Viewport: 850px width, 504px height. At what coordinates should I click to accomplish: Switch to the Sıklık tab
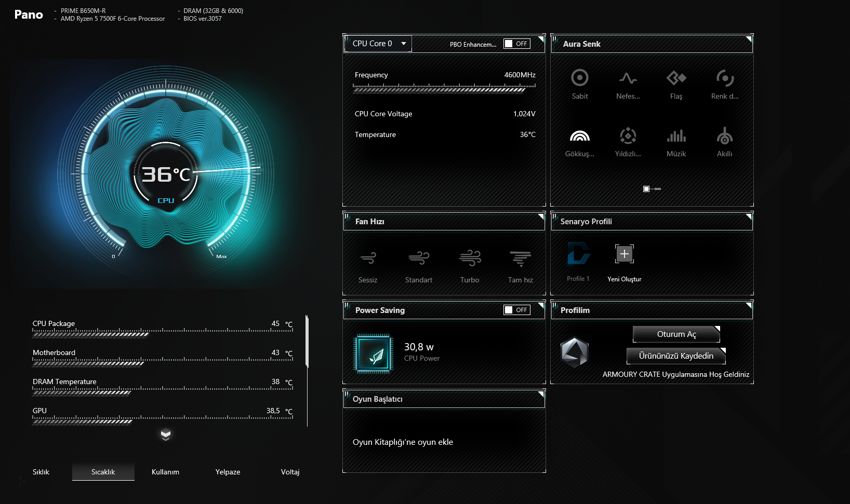coord(41,472)
